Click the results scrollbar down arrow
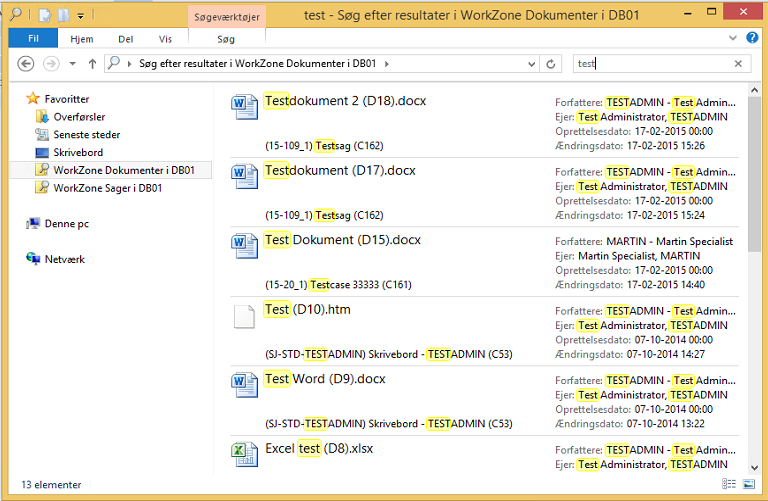The image size is (768, 501). (754, 468)
